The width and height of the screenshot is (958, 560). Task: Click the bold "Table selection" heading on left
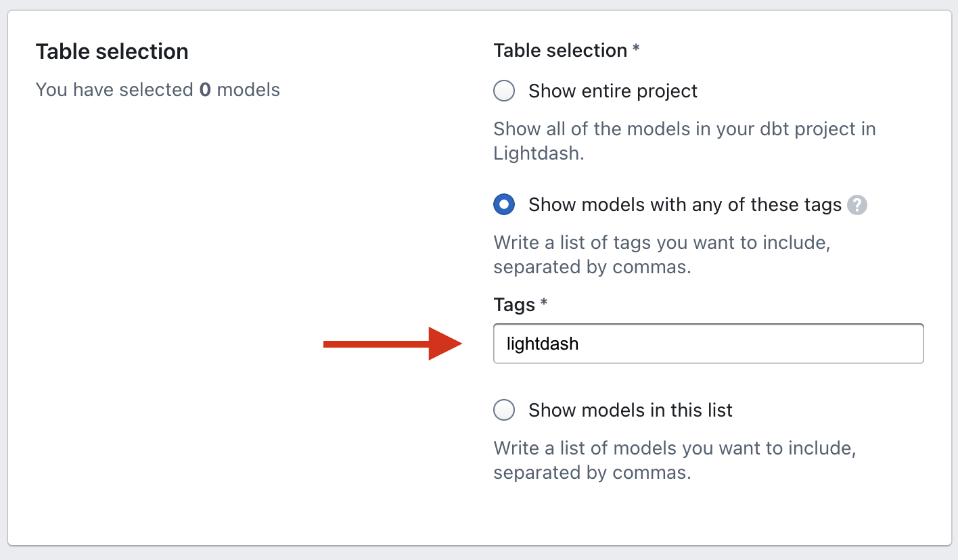(112, 51)
